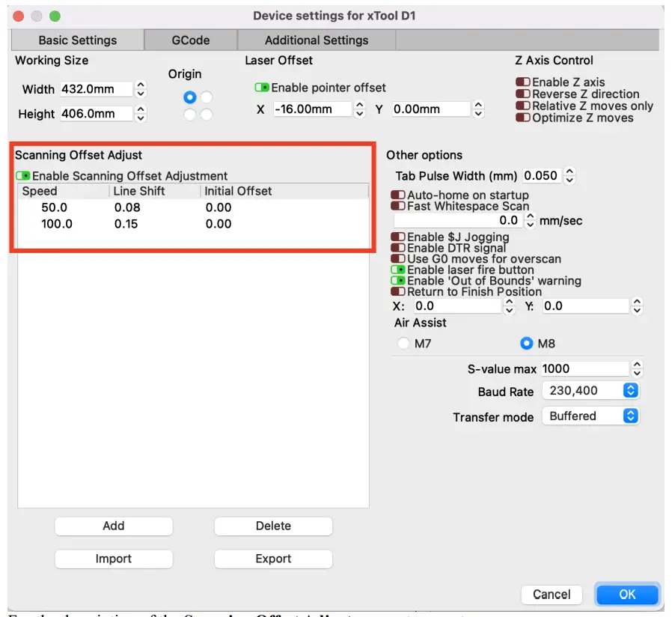Adjust the Finish Position Y stepper
The height and width of the screenshot is (617, 672).
[638, 306]
